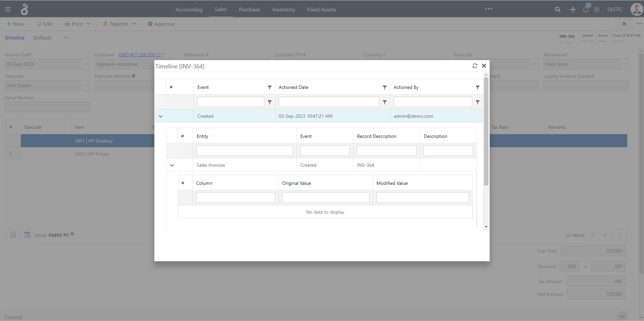Open global search from the top bar

[x=558, y=9]
